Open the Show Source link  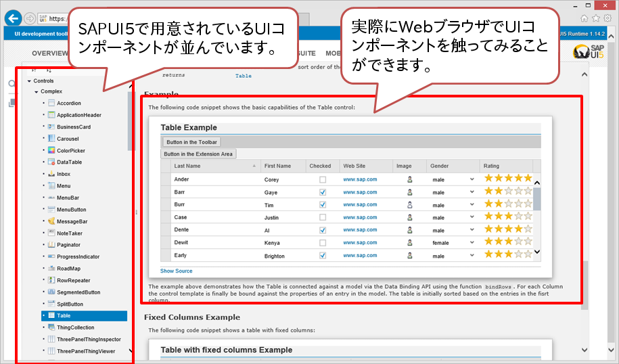(176, 271)
